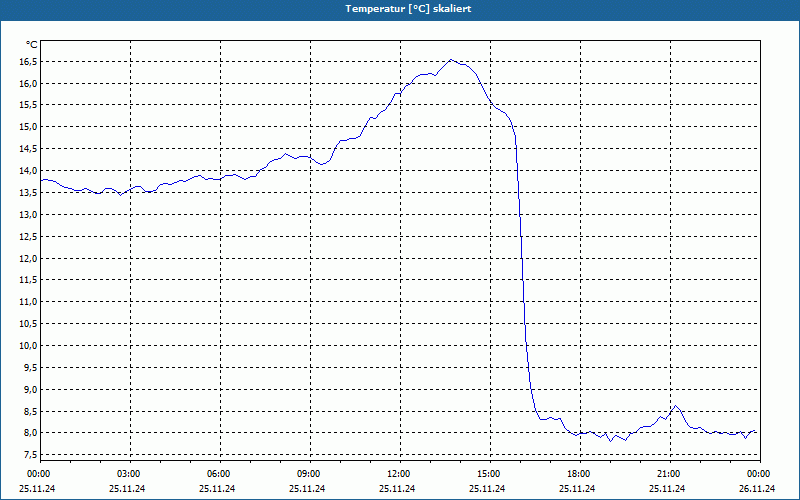This screenshot has height=500, width=800.
Task: Click the '00:00' time label above date 25.11.24
Action: (40, 474)
